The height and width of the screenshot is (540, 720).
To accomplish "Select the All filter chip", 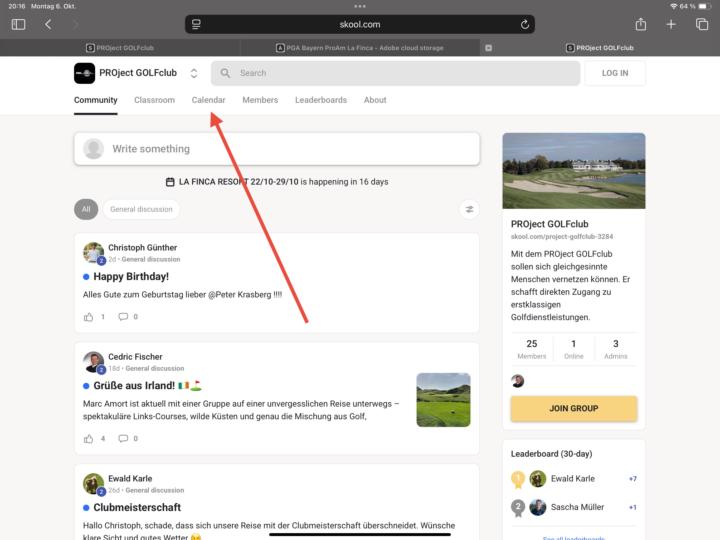I will 86,209.
